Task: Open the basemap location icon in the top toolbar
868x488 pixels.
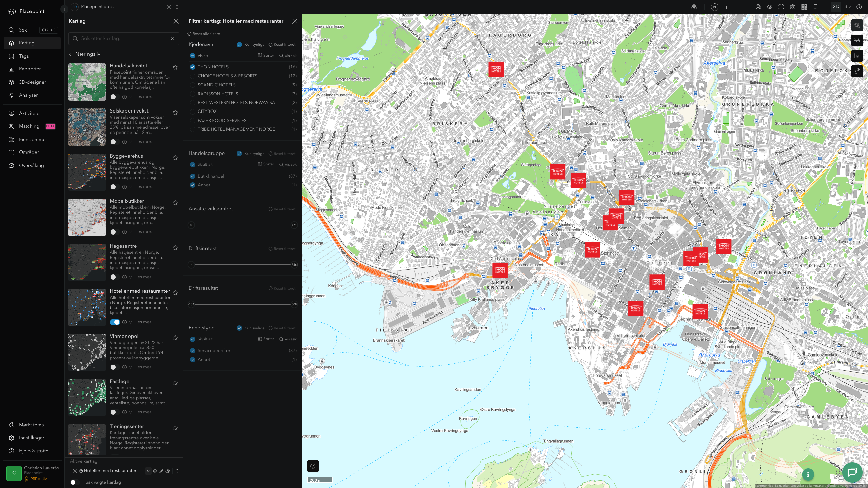Action: pyautogui.click(x=694, y=7)
